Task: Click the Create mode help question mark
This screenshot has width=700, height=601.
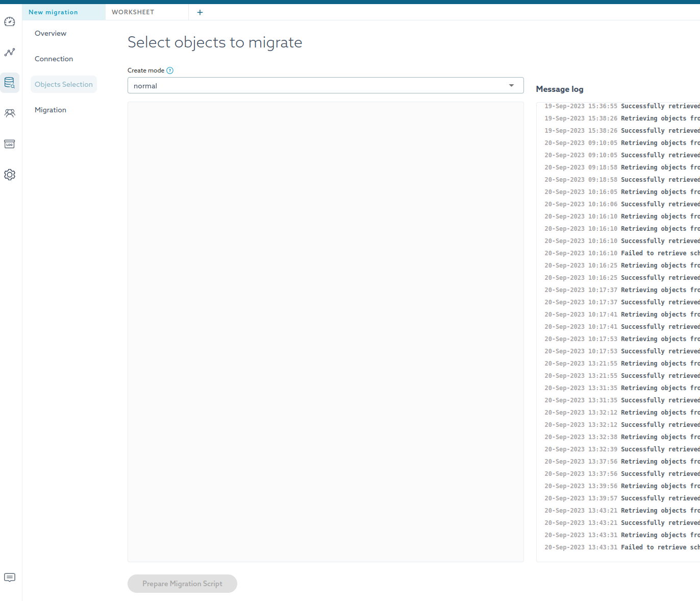Action: 170,70
